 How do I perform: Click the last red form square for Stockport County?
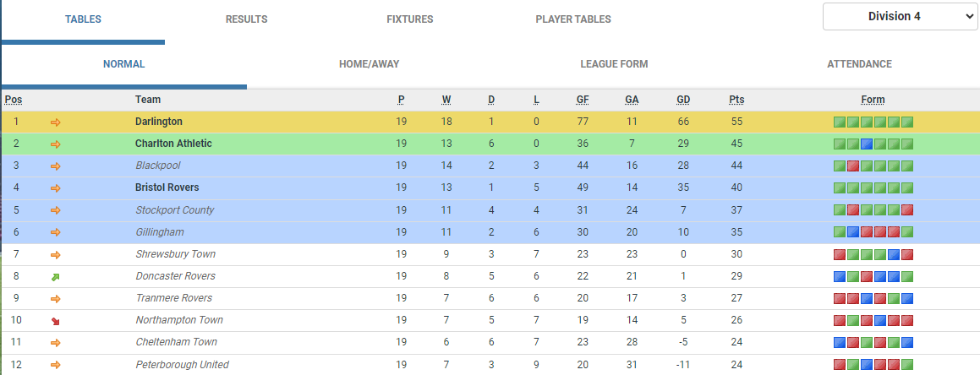pyautogui.click(x=907, y=210)
